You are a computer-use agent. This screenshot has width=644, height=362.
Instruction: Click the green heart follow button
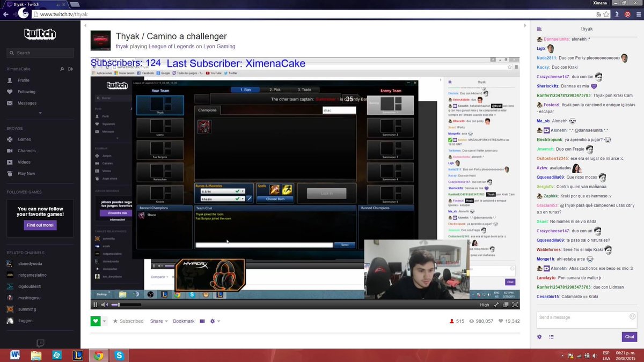(x=96, y=321)
